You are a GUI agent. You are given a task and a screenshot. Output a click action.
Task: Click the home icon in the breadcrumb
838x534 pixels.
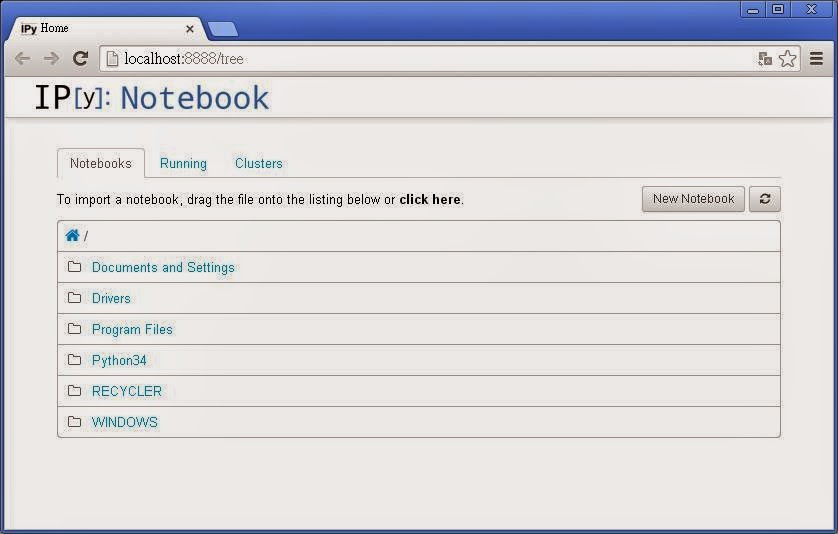coord(73,235)
